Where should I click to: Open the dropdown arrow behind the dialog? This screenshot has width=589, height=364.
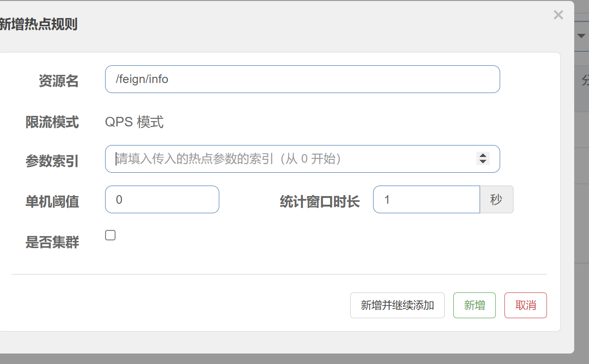coord(581,36)
